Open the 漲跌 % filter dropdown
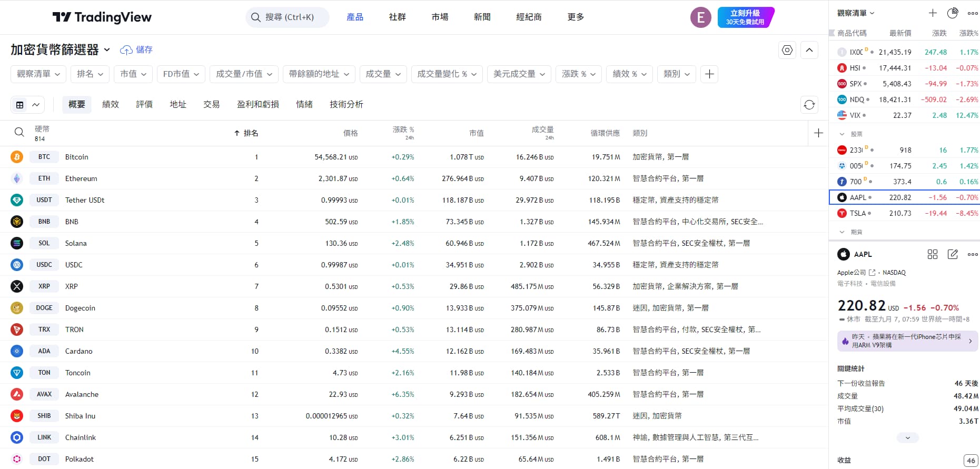This screenshot has height=469, width=980. [579, 74]
